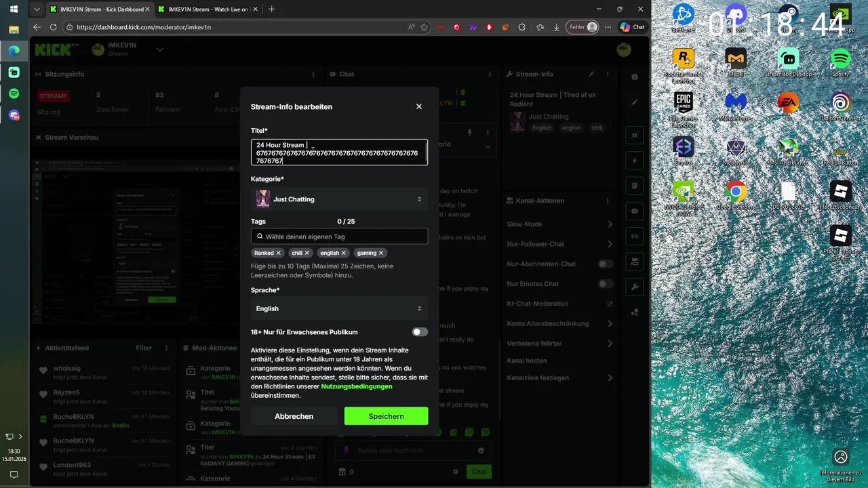Open the Stream-Info panel kebab menu
This screenshot has height=488, width=868.
[x=608, y=74]
